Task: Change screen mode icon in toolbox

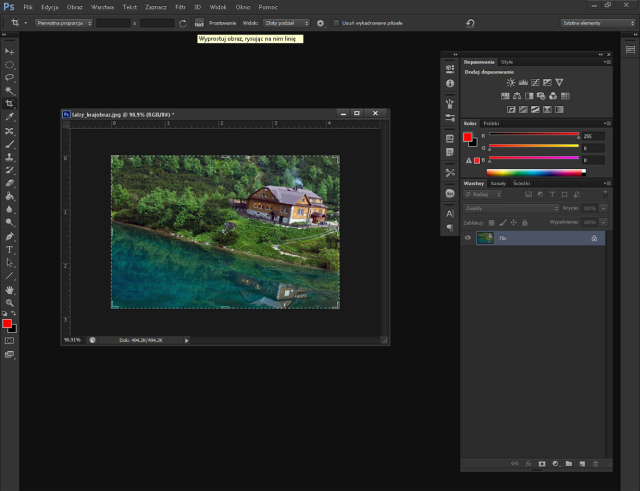Action: (x=9, y=354)
